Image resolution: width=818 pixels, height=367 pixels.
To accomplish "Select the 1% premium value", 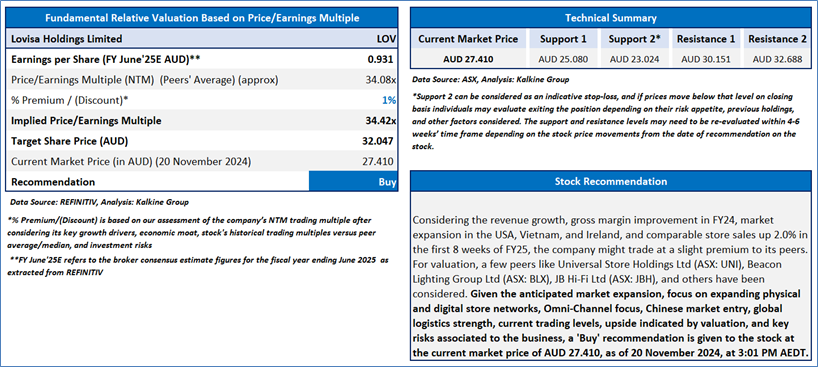I will [x=389, y=100].
